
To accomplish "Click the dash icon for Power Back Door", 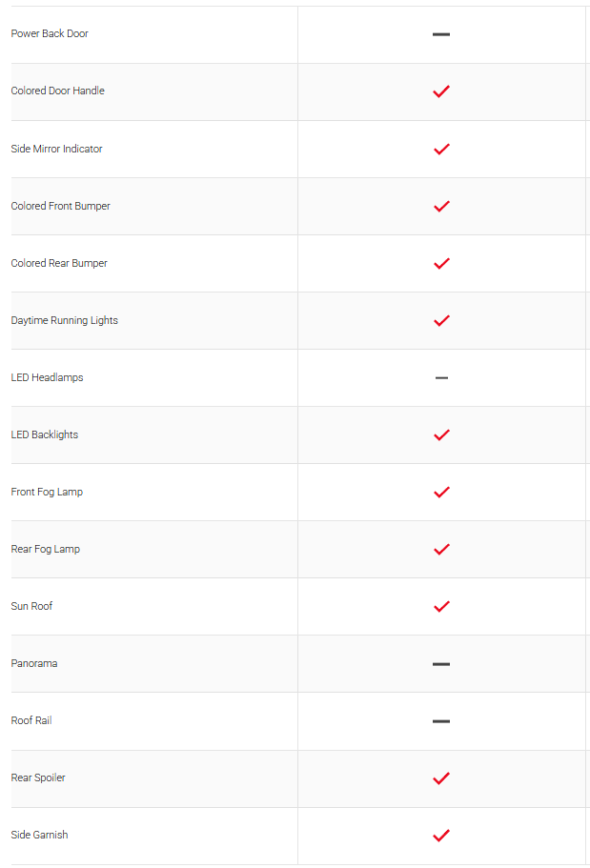I will [x=441, y=34].
